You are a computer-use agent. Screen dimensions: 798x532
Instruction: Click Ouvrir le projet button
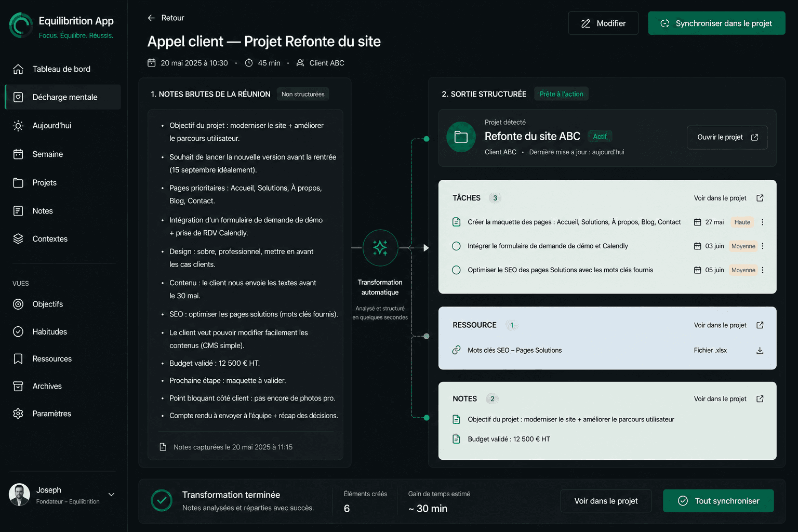[x=727, y=137]
